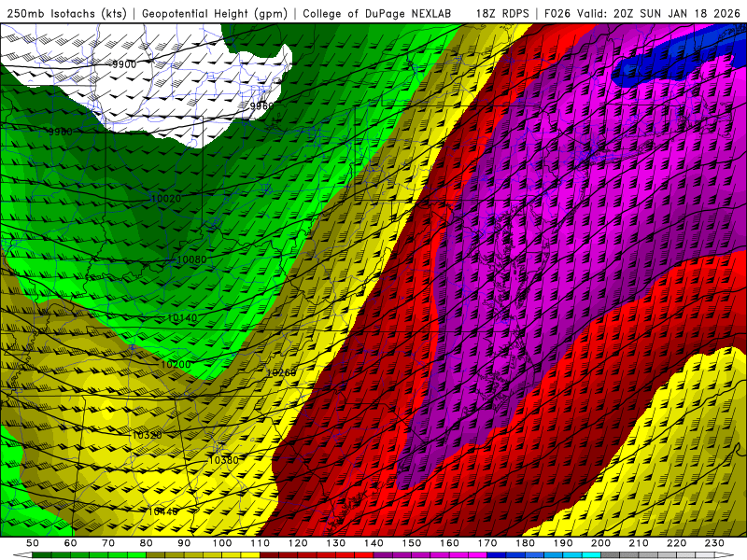Click the 230 value on the color scale
Viewport: 747px width, 560px height.
click(715, 543)
